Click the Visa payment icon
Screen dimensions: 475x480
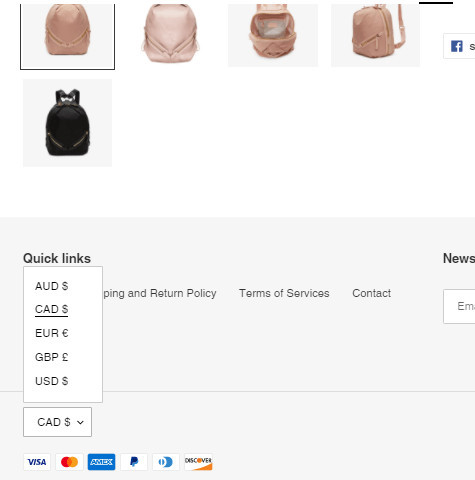[37, 462]
